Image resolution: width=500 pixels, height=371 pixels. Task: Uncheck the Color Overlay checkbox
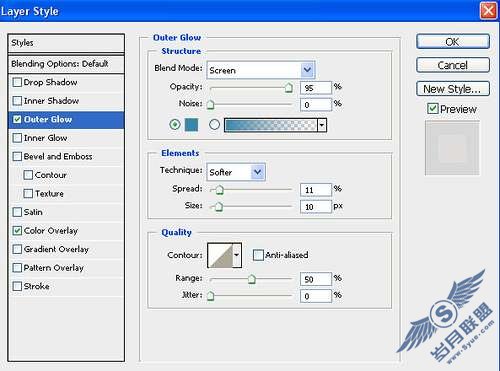point(17,231)
